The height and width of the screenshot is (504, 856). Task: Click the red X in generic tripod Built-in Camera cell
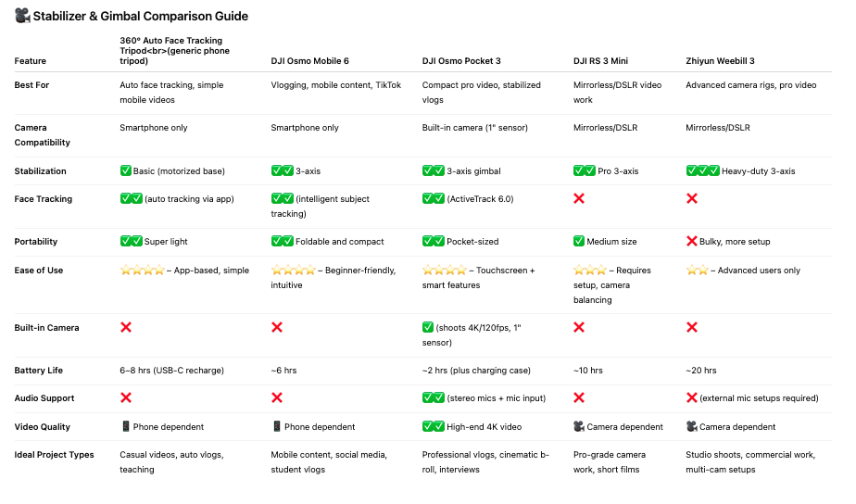(x=126, y=328)
